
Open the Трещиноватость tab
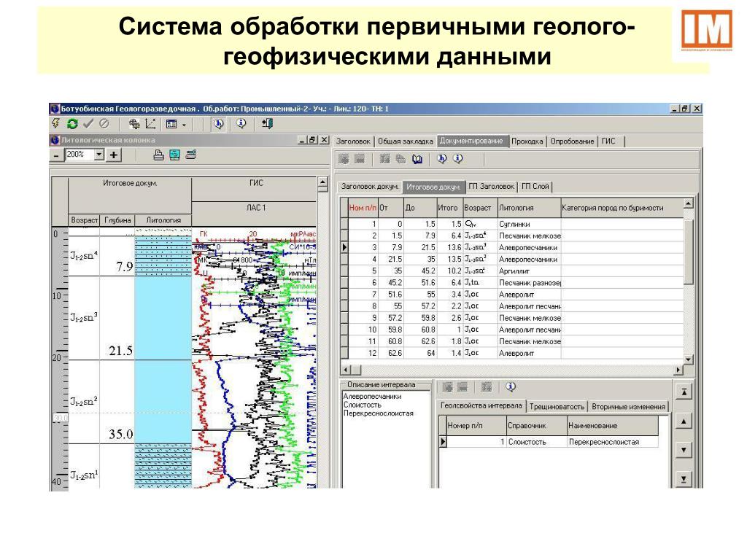click(x=557, y=407)
